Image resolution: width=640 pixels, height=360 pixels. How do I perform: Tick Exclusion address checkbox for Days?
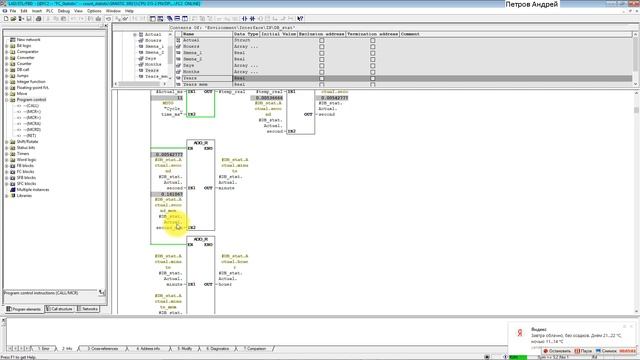pos(322,66)
